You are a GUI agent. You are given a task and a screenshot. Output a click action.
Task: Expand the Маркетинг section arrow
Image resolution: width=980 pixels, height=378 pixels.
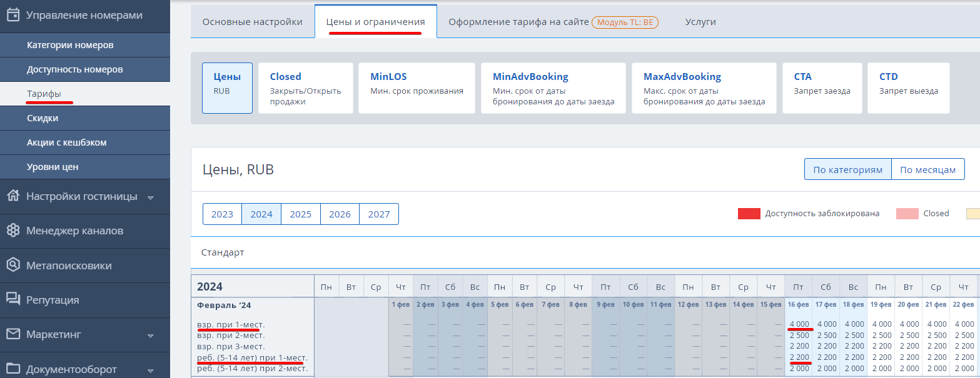point(150,336)
